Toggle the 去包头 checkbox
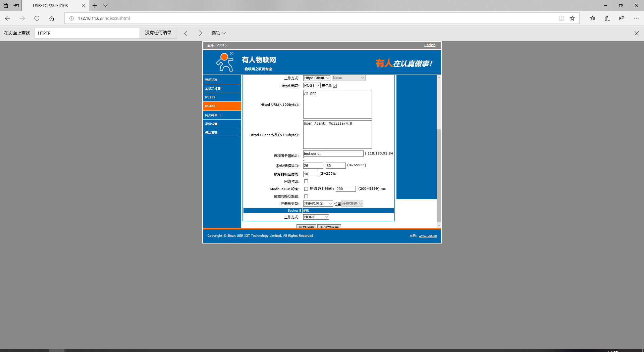The width and height of the screenshot is (644, 352). 335,86
